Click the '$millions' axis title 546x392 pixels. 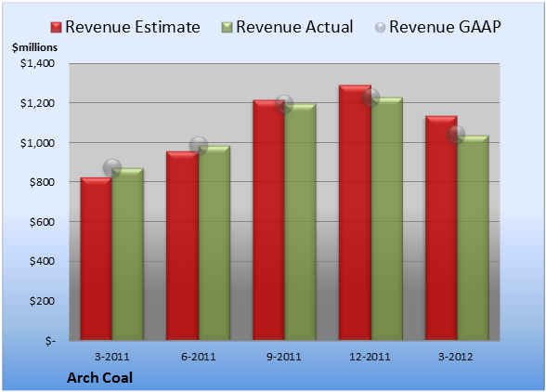(34, 47)
